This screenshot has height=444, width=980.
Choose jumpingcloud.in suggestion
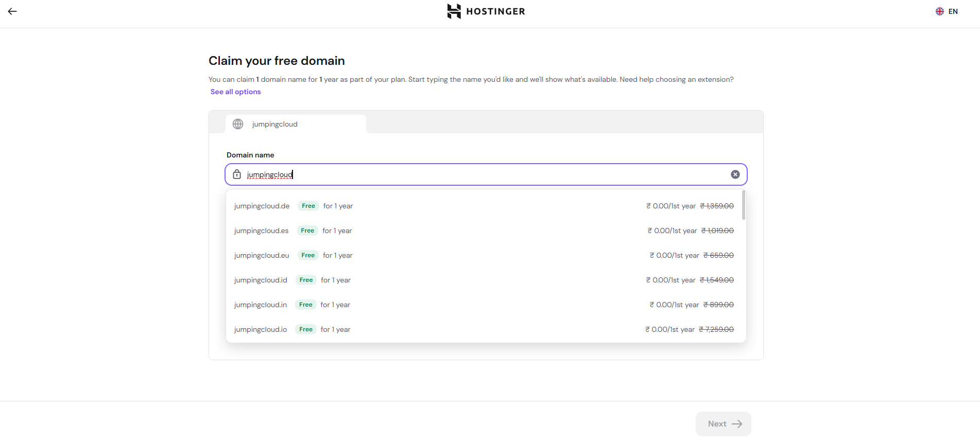click(x=484, y=305)
